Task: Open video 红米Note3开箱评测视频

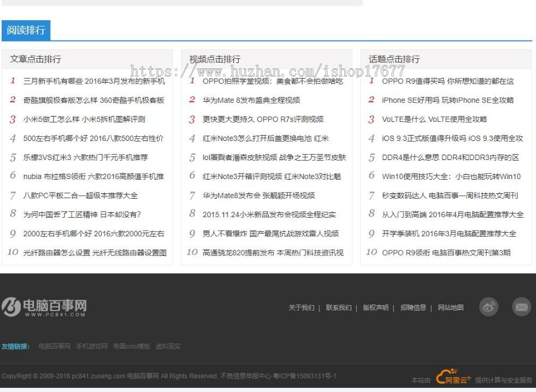Action: (x=272, y=177)
